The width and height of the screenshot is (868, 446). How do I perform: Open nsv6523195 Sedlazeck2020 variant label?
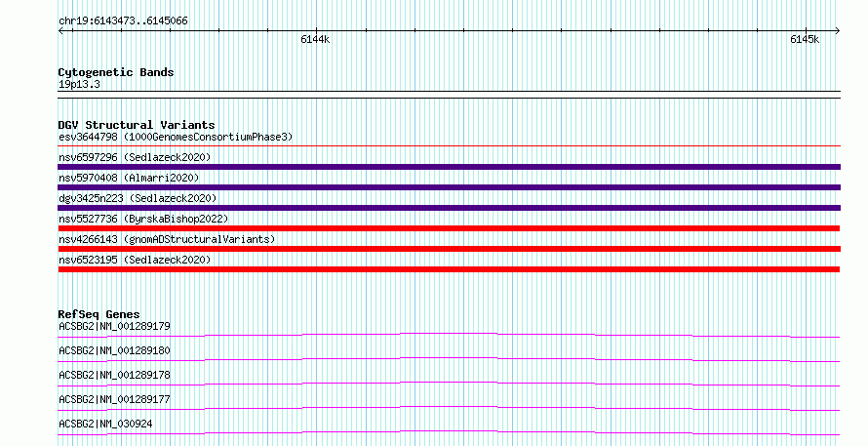pos(135,260)
